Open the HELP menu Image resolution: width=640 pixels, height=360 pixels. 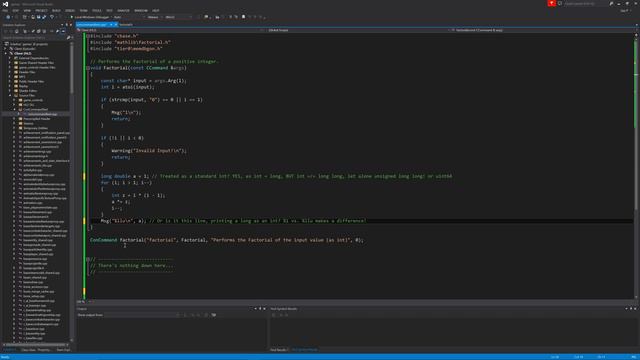coord(156,11)
